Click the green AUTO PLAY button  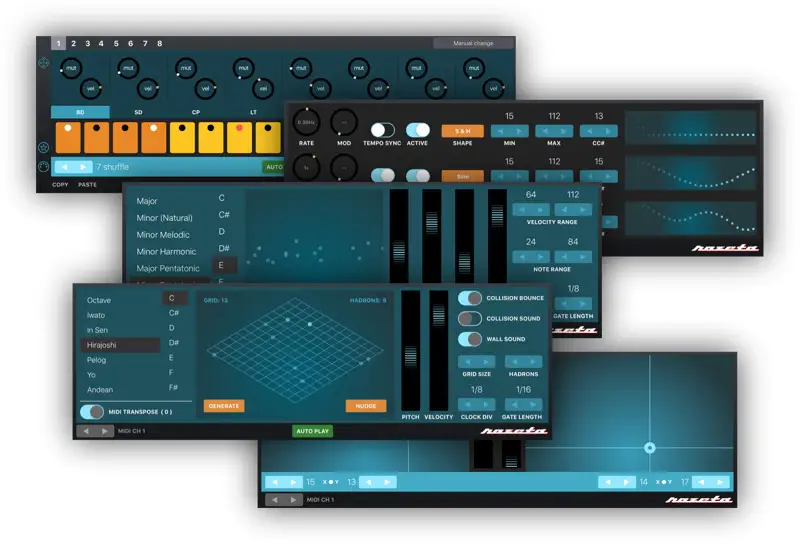click(312, 431)
